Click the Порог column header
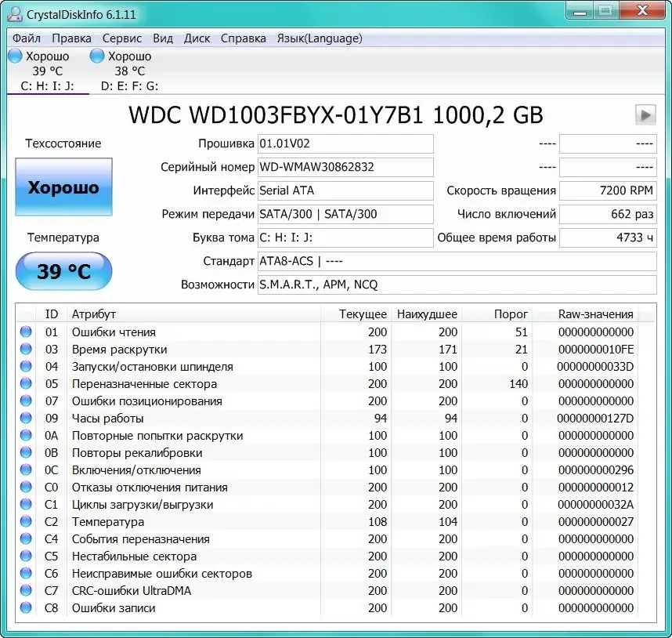The image size is (672, 638). 497,314
